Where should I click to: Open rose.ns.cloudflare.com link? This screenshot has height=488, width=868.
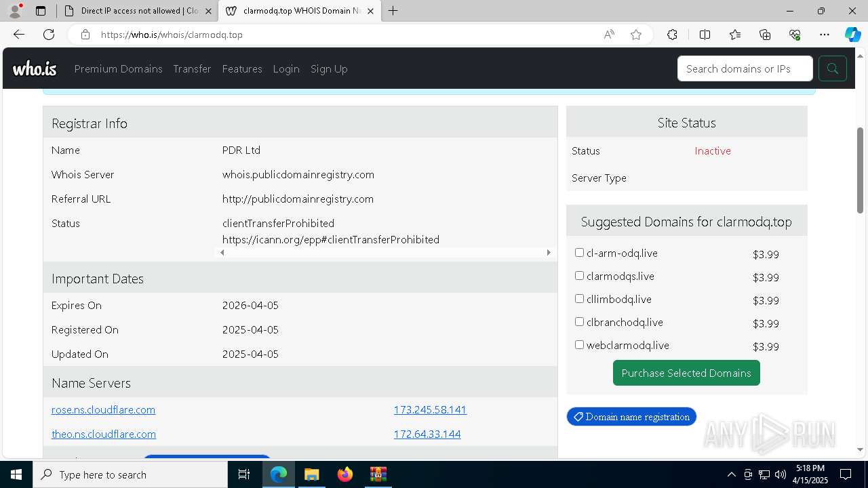(103, 409)
